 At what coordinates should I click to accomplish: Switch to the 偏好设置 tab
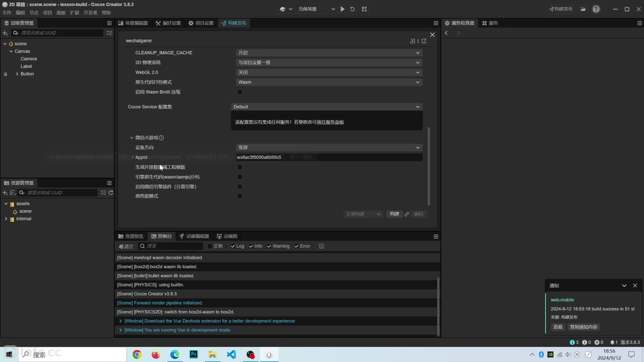(168, 23)
